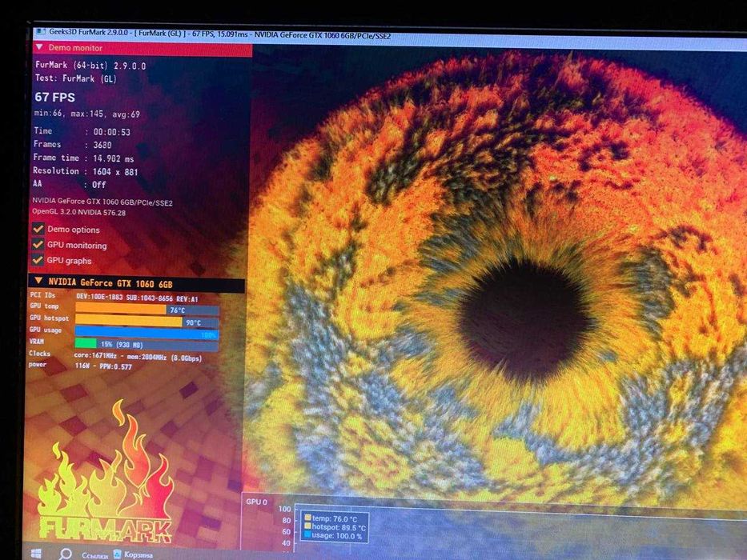Click the FurMark window title bar text
Screen dimensions: 747x560
click(219, 34)
